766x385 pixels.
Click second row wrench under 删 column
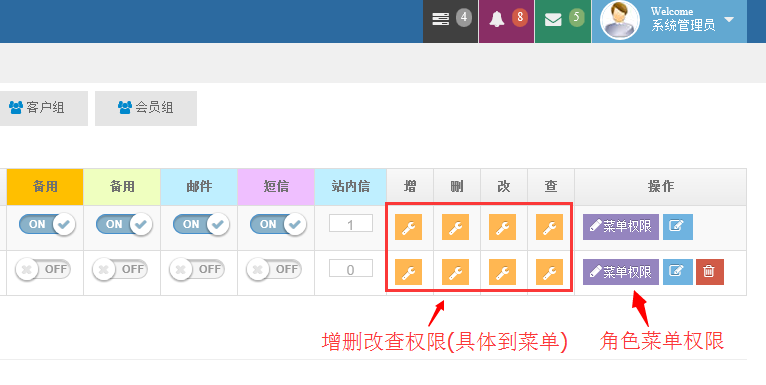(x=455, y=272)
